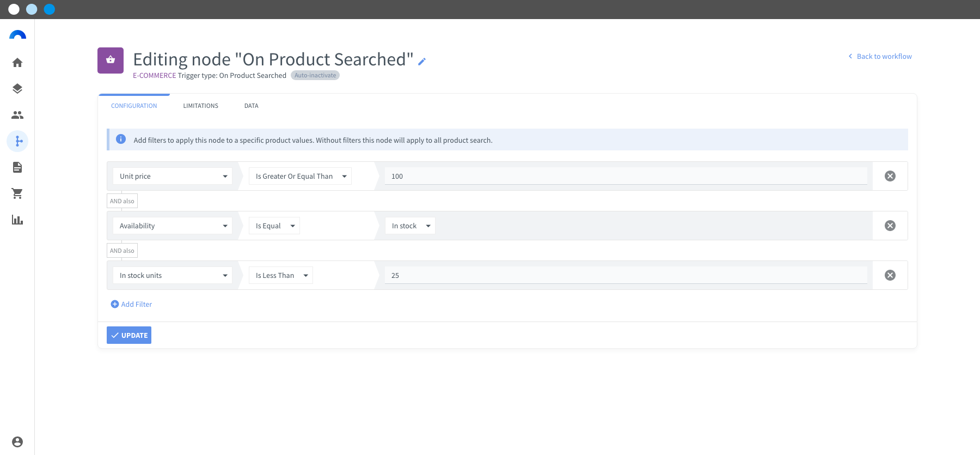Image resolution: width=980 pixels, height=455 pixels.
Task: Remove the Availability filter
Action: click(x=890, y=226)
